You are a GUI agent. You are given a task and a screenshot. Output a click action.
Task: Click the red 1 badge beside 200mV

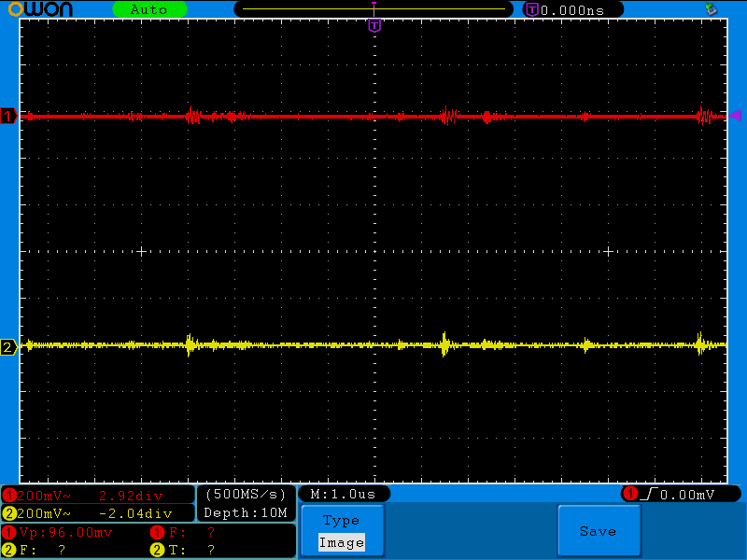pos(9,496)
